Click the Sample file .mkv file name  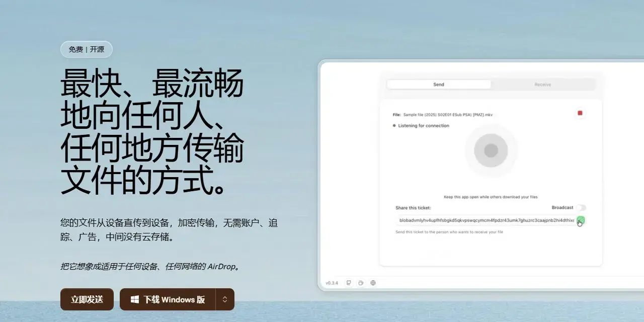pos(448,115)
